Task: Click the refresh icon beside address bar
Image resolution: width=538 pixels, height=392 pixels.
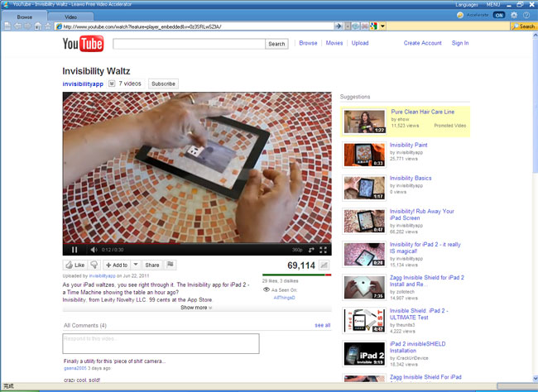Action: coord(355,26)
